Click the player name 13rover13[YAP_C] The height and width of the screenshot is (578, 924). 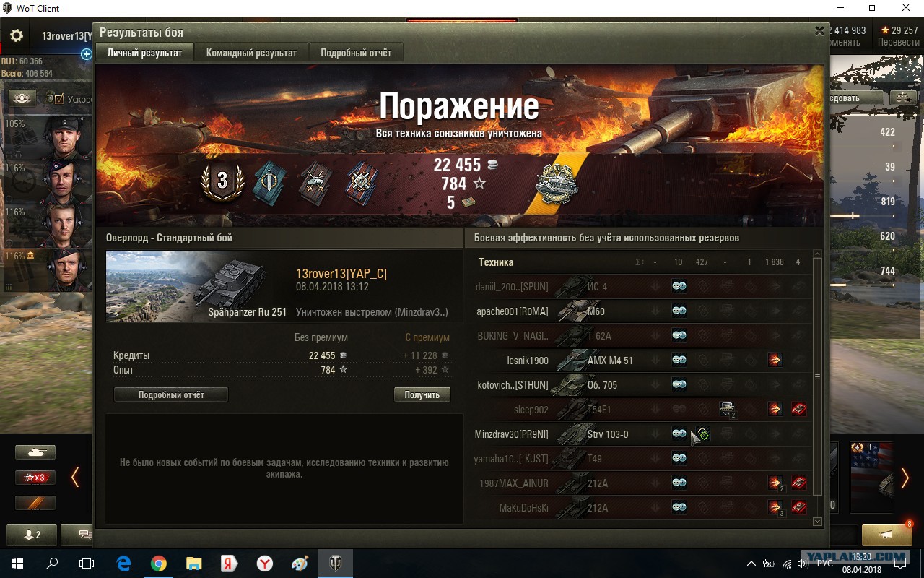point(341,274)
